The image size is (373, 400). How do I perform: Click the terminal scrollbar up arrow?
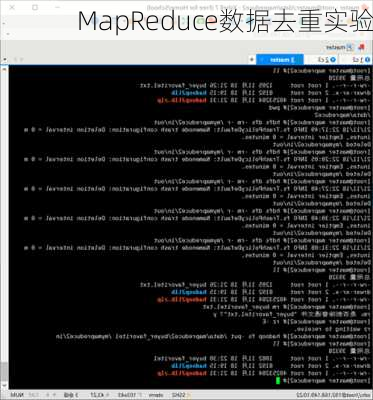4,70
